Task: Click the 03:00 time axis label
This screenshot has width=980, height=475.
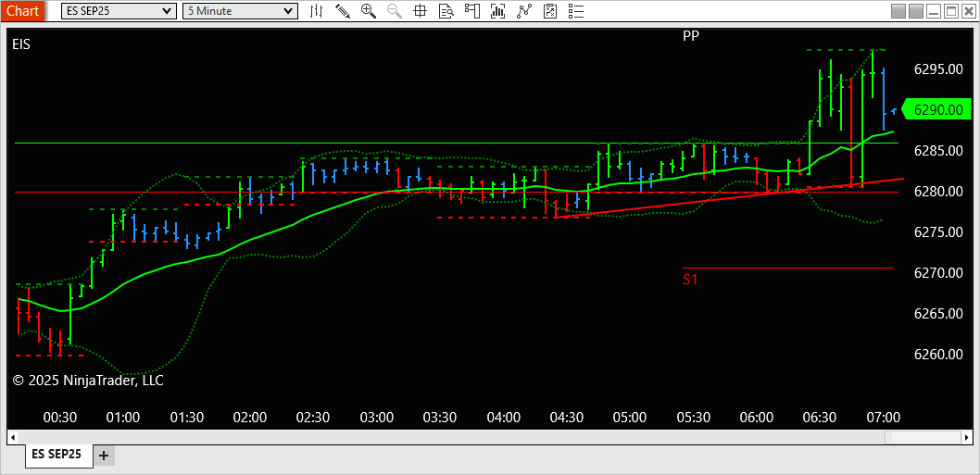Action: click(377, 417)
